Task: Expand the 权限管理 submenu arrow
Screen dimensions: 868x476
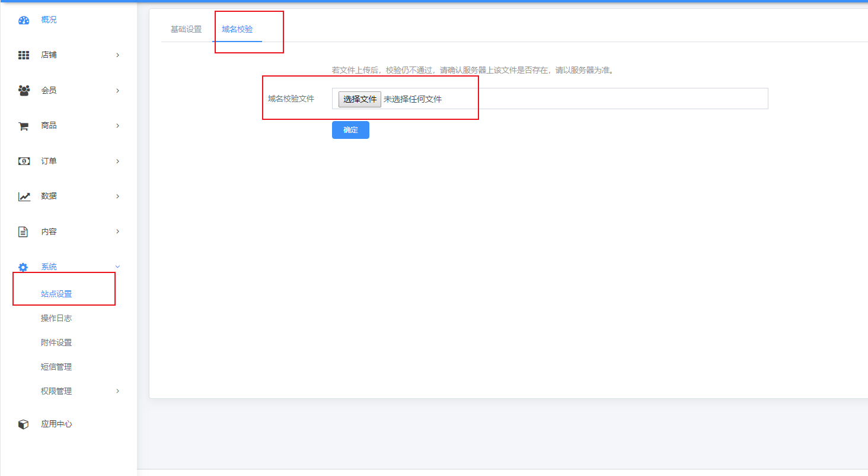Action: click(x=117, y=391)
